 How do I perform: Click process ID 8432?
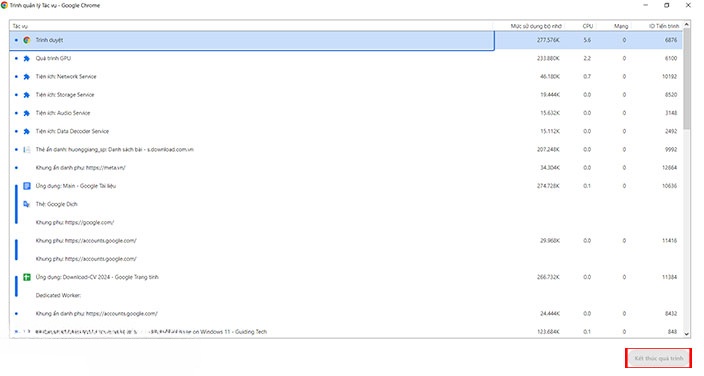point(671,314)
